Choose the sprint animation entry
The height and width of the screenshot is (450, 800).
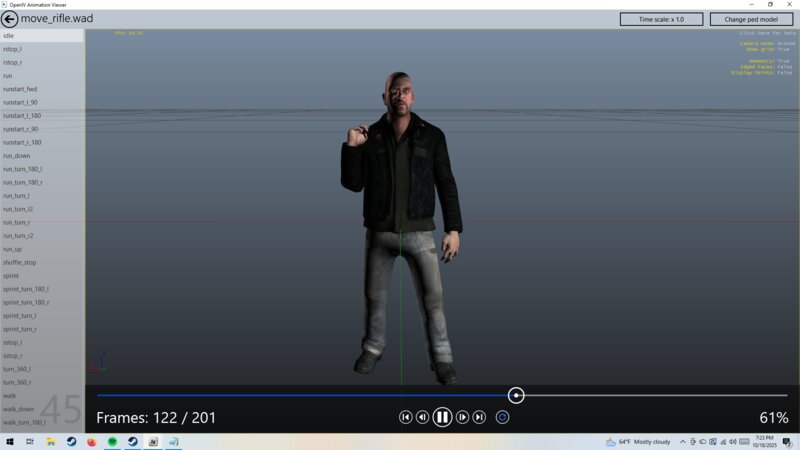42,275
